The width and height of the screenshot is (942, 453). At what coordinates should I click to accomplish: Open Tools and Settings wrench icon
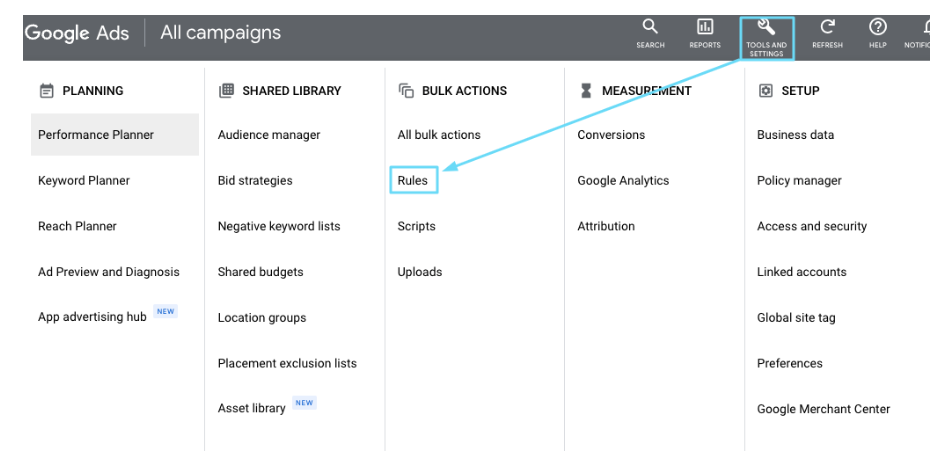pos(766,27)
